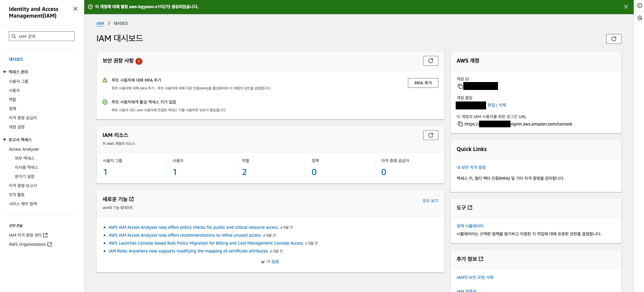The image size is (644, 292).
Task: Copy the account ID to clipboard
Action: point(460,86)
